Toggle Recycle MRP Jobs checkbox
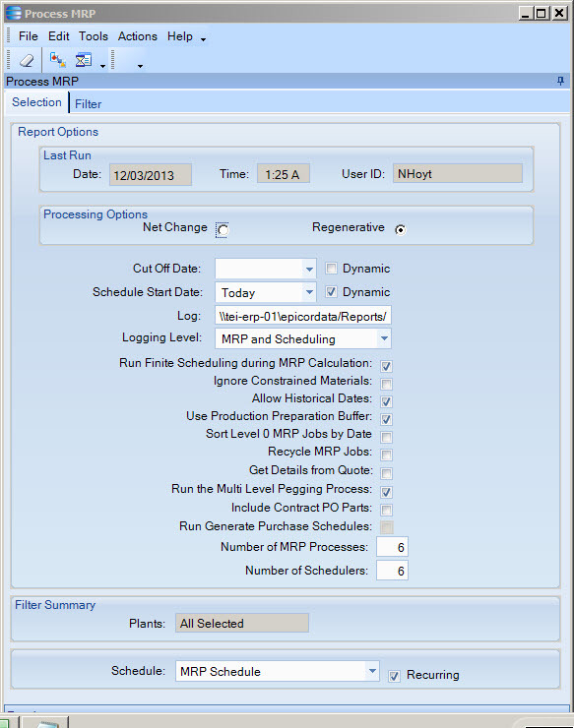 click(x=386, y=455)
